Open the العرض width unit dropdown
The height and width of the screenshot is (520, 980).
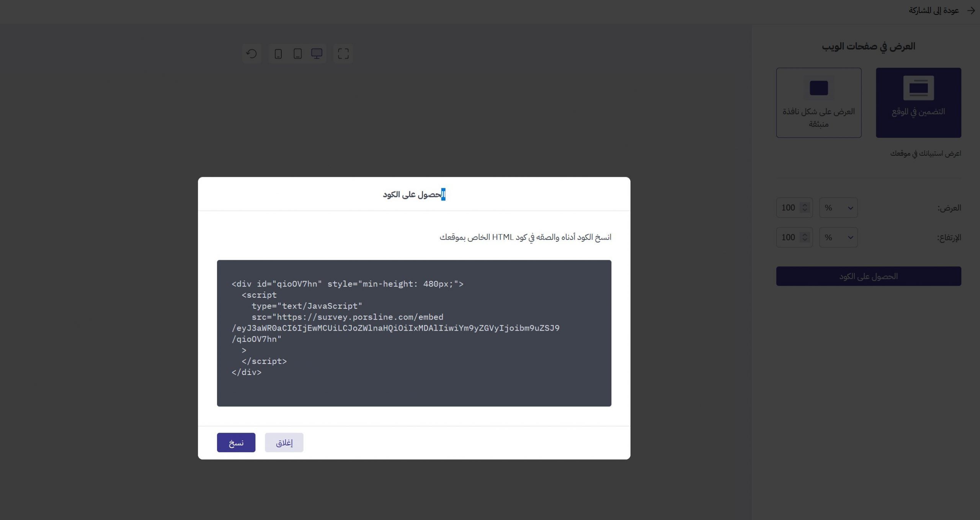click(x=838, y=208)
